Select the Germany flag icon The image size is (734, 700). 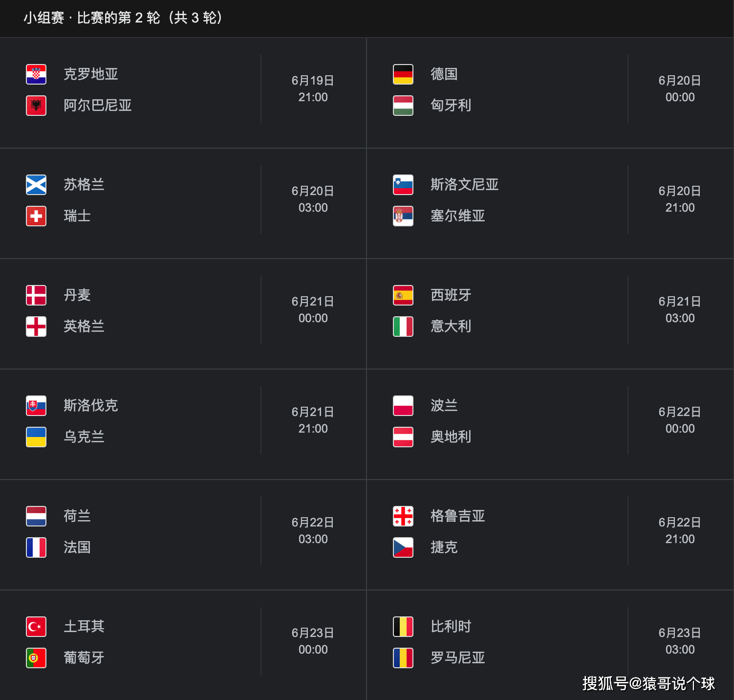point(403,74)
